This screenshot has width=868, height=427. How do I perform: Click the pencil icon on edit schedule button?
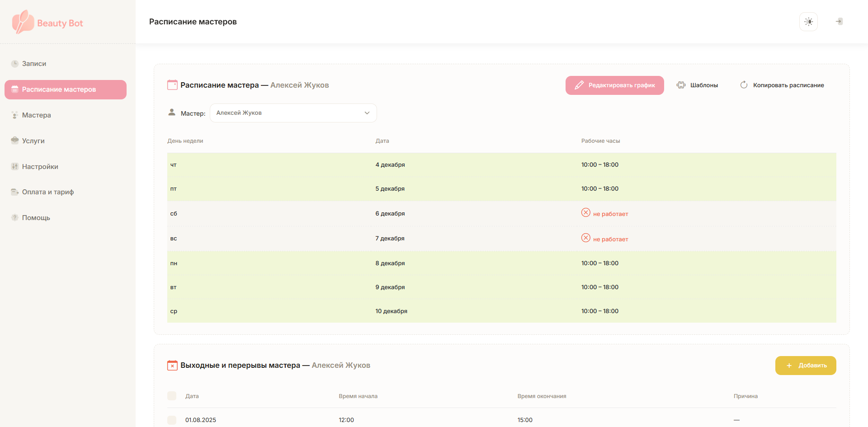pyautogui.click(x=579, y=85)
